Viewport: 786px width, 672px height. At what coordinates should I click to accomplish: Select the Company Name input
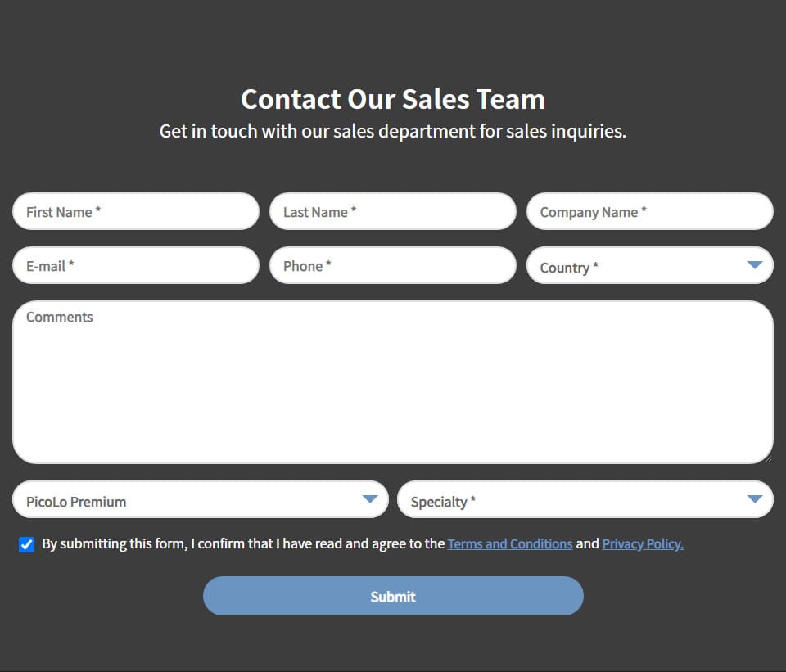(x=650, y=212)
